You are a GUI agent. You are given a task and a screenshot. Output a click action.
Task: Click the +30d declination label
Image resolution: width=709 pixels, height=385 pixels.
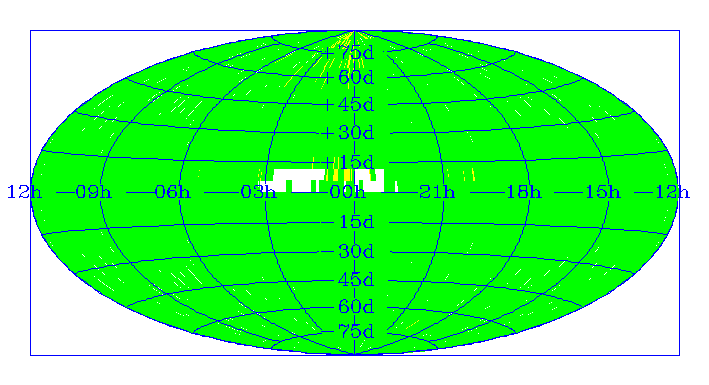pyautogui.click(x=348, y=133)
